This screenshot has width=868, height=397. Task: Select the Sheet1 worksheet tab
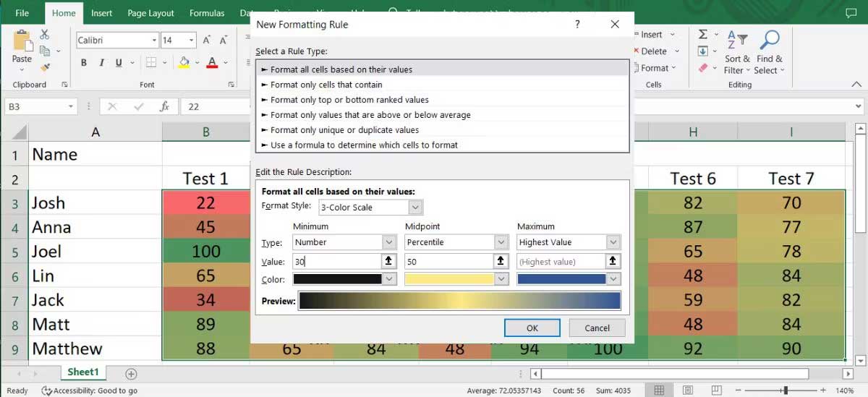(x=82, y=372)
